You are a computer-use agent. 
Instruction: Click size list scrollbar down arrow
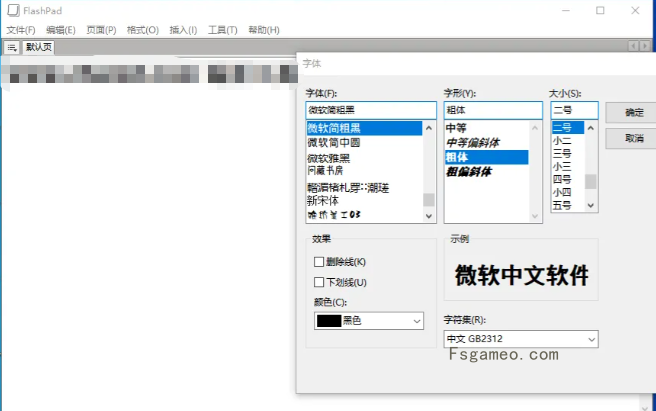[591, 205]
